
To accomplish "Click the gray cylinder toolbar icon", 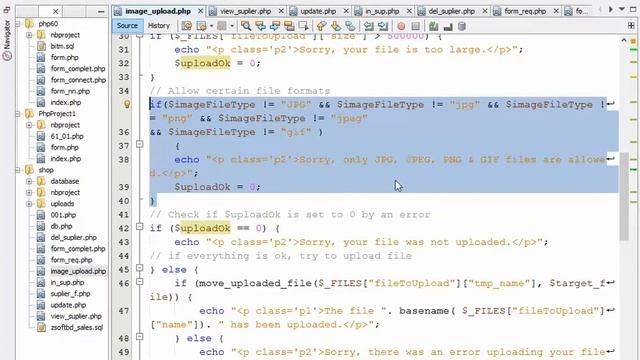I will point(462,26).
